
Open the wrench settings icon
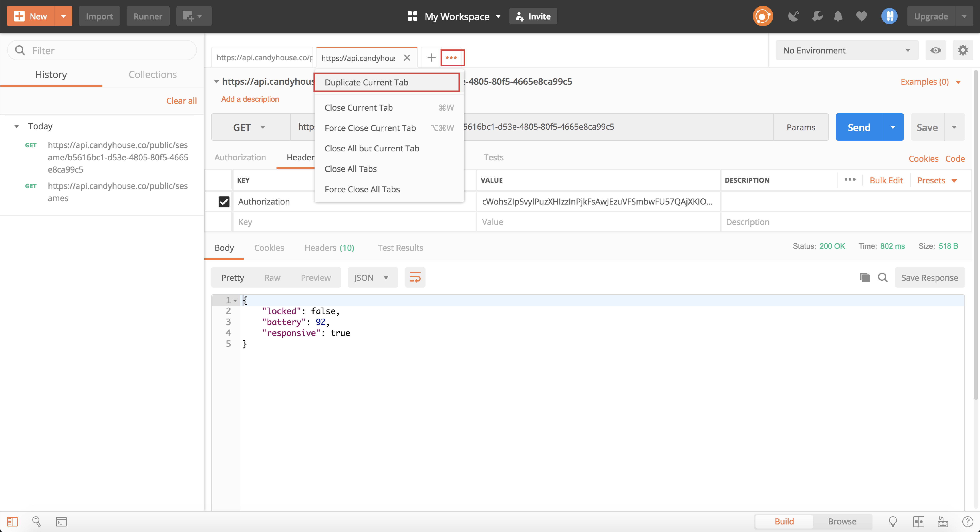click(817, 16)
